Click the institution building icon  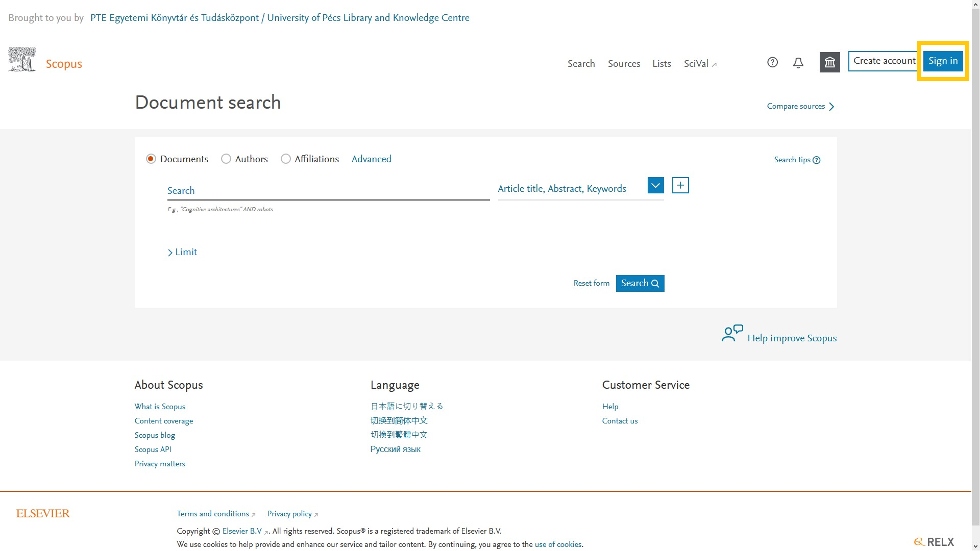[x=830, y=62]
